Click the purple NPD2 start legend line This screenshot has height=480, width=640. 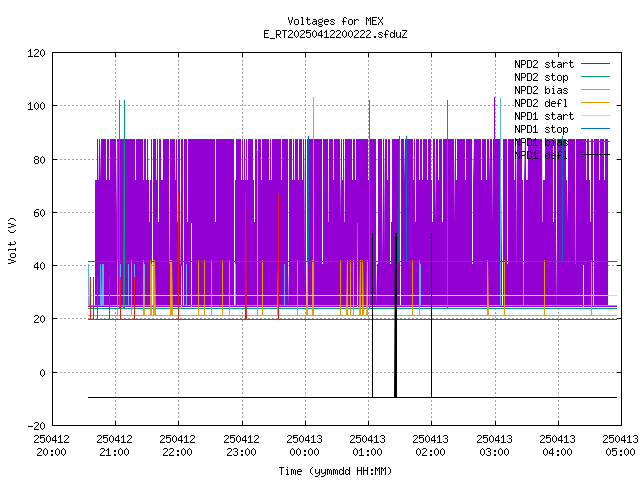click(x=596, y=64)
